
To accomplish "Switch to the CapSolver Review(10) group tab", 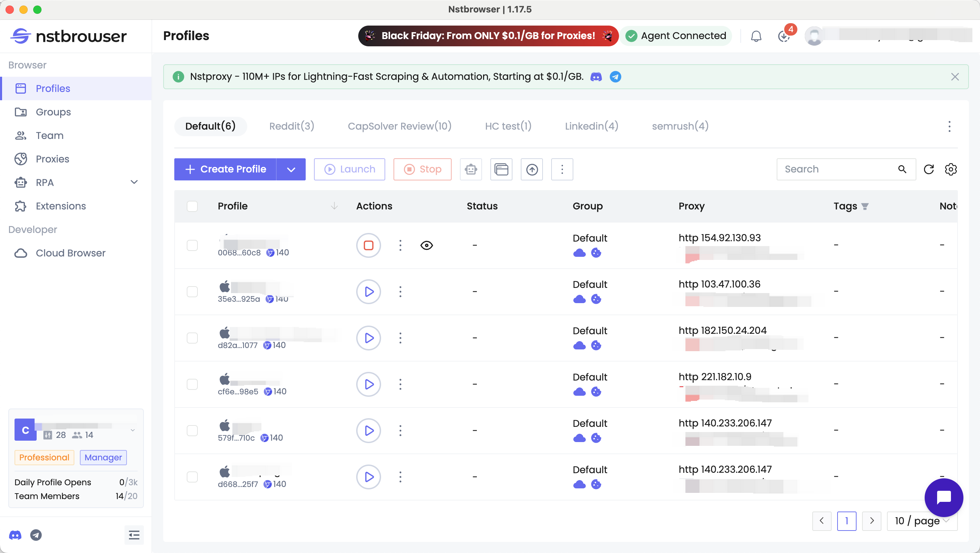I will pos(399,126).
